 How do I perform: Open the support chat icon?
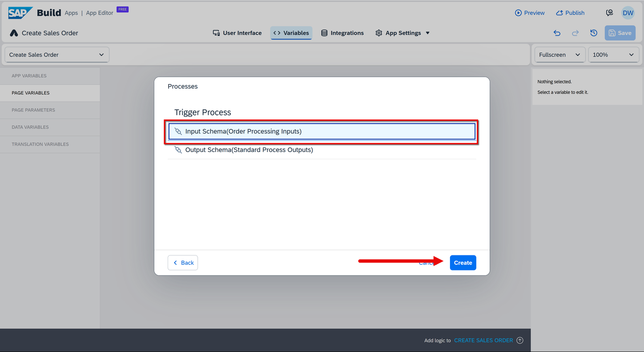[x=609, y=13]
